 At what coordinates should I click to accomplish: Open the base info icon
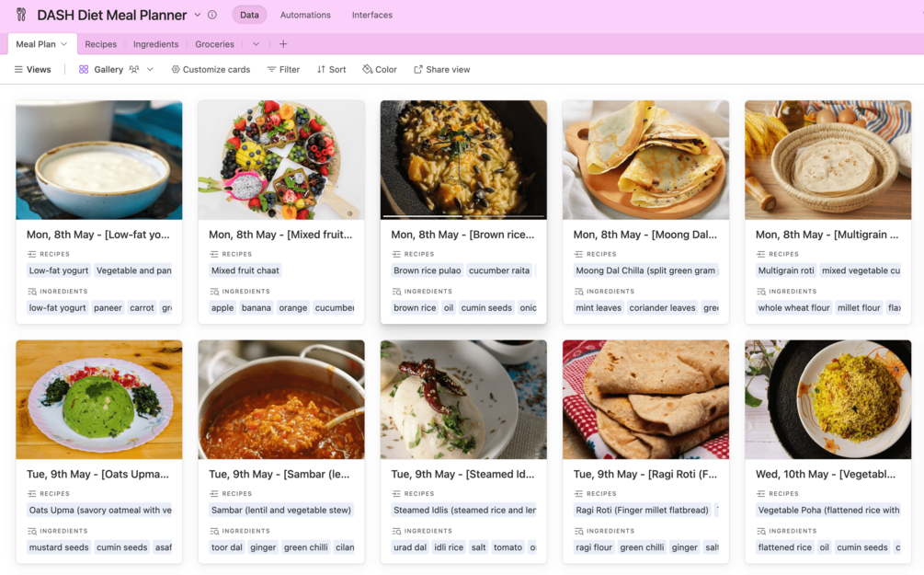tap(212, 15)
